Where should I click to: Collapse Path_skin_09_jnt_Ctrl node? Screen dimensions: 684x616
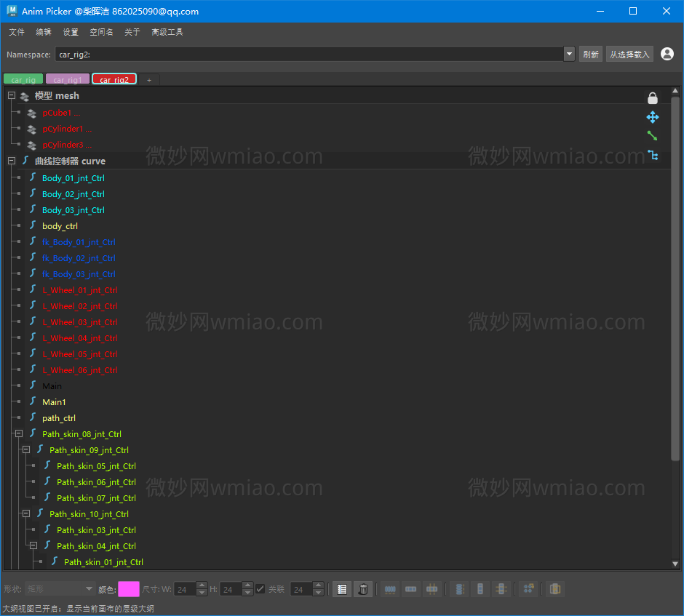pyautogui.click(x=26, y=449)
